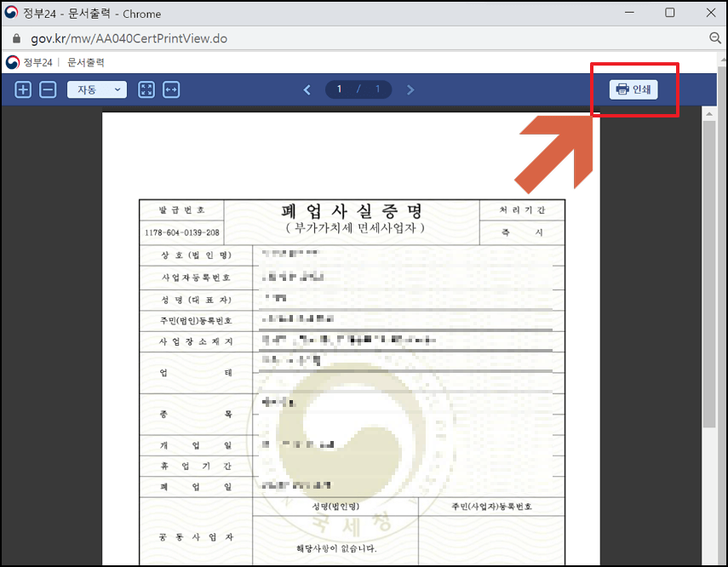
Task: Click the 정부24 logo icon
Action: coord(12,61)
